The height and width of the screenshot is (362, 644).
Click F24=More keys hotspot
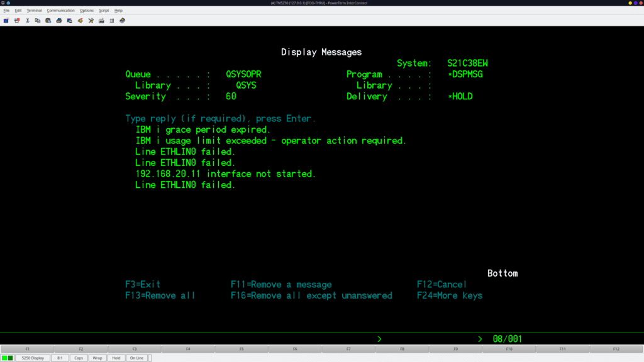[449, 295]
